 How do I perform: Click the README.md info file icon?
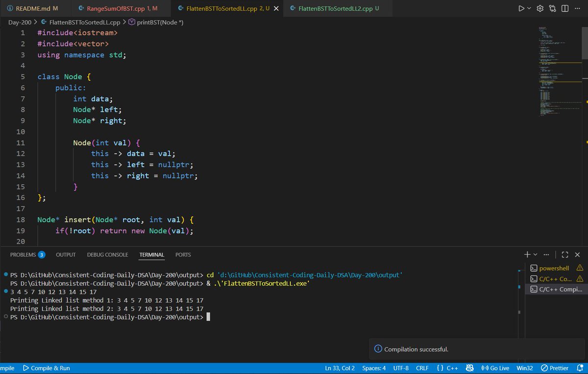10,9
